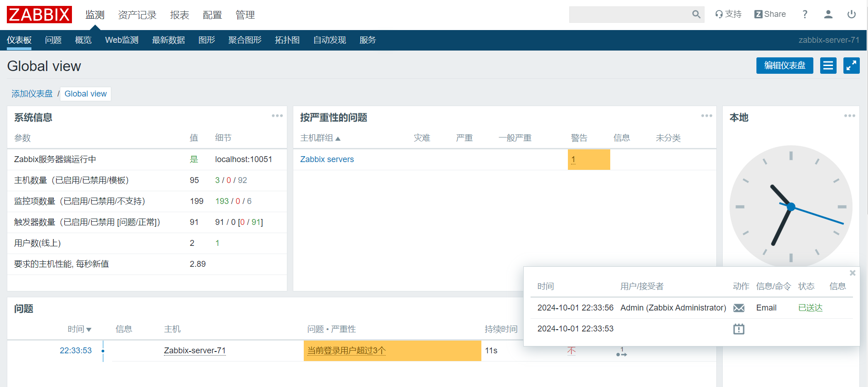Click the 已送达 status text
This screenshot has height=387, width=868.
[x=811, y=308]
